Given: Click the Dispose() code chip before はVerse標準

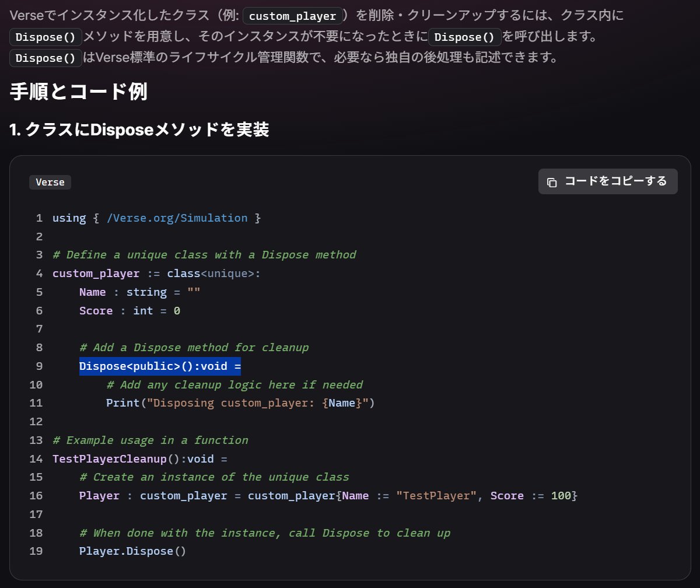Looking at the screenshot, I should click(x=45, y=58).
